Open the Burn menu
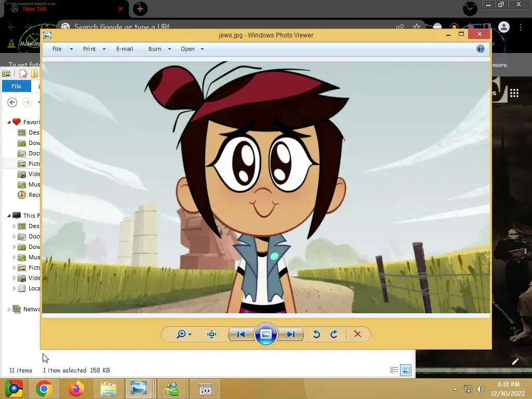This screenshot has height=399, width=532. coord(155,49)
